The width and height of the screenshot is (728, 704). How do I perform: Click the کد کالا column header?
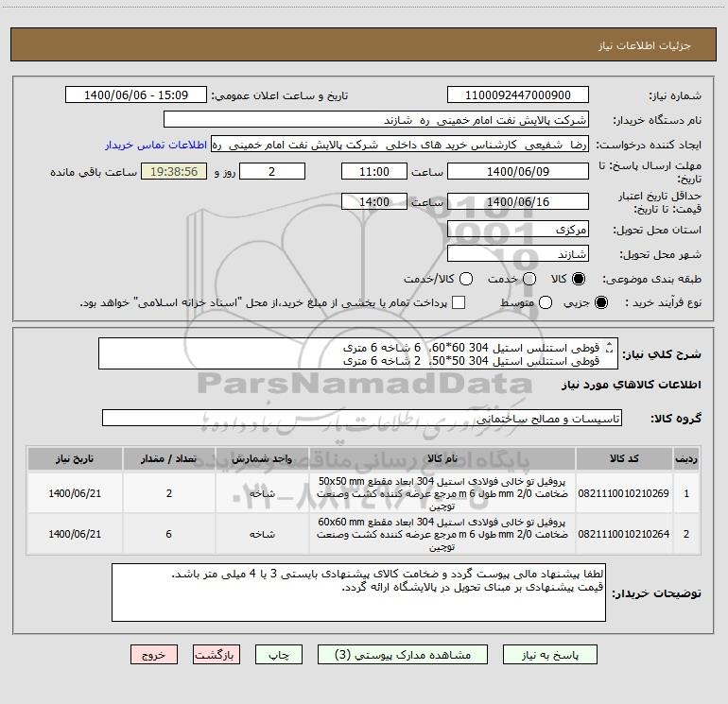[624, 459]
